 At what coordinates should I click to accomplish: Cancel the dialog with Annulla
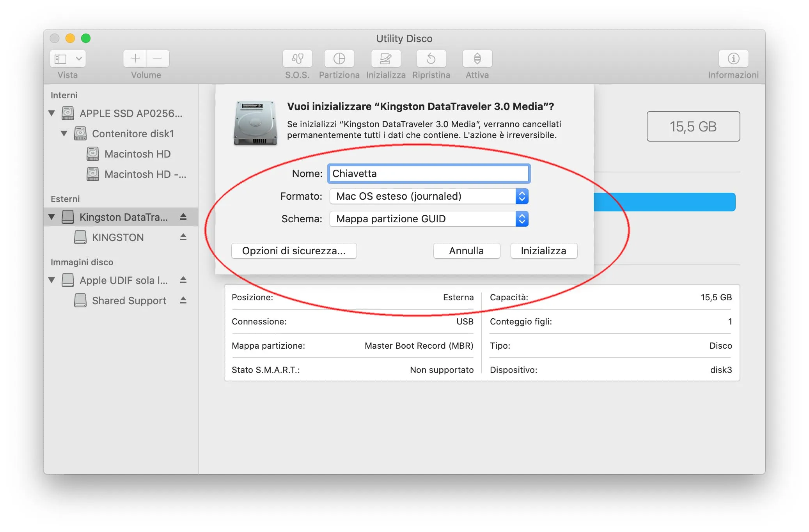[467, 251]
